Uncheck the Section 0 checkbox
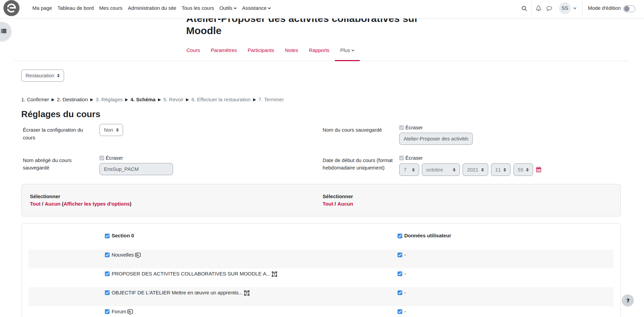Viewport: 644px width, 317px height. tap(107, 236)
